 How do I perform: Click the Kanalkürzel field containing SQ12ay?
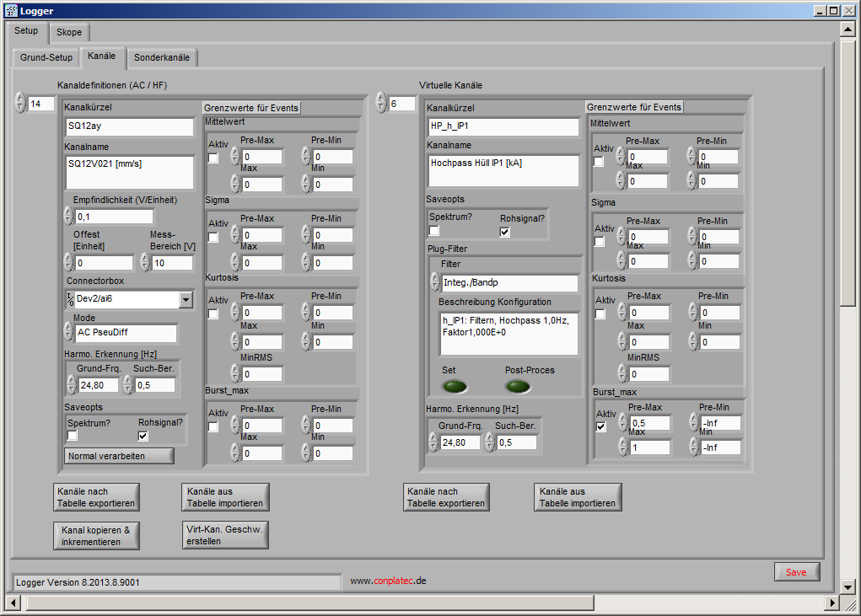(129, 127)
